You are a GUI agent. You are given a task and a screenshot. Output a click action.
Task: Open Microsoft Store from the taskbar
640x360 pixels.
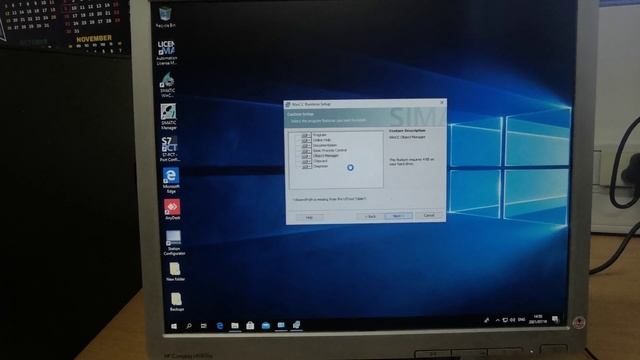tap(250, 325)
